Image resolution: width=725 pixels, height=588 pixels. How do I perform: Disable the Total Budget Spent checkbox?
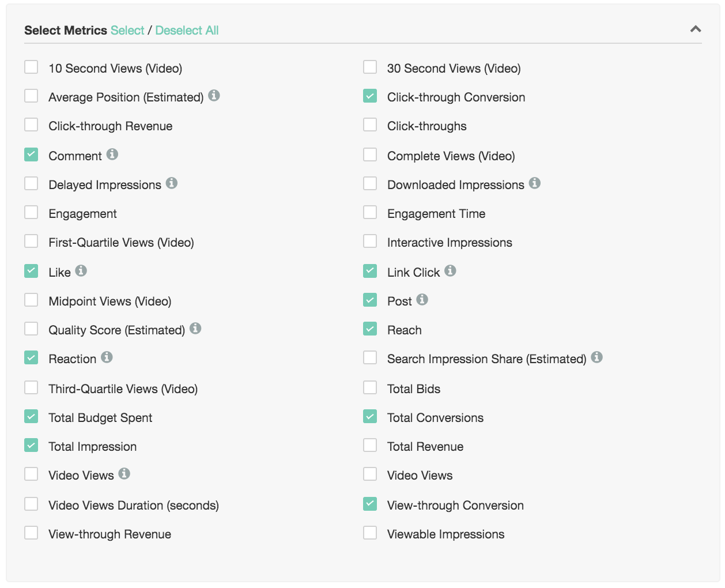31,417
